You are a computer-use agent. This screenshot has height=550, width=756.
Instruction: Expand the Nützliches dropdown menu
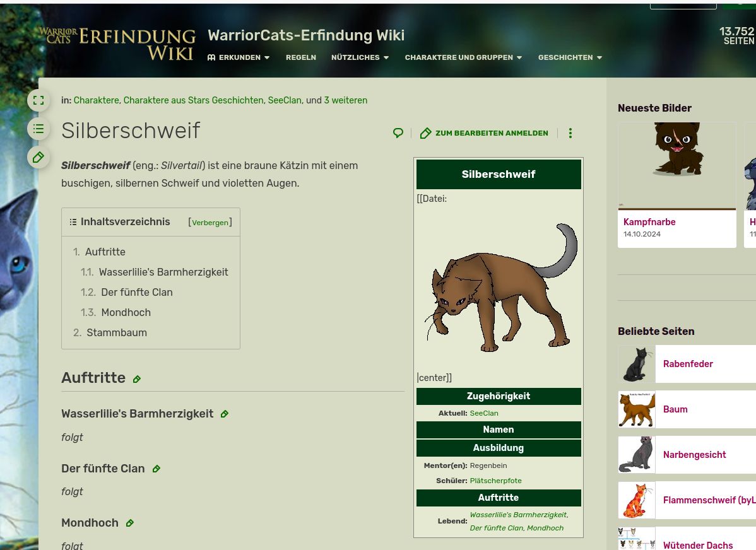[x=360, y=57]
